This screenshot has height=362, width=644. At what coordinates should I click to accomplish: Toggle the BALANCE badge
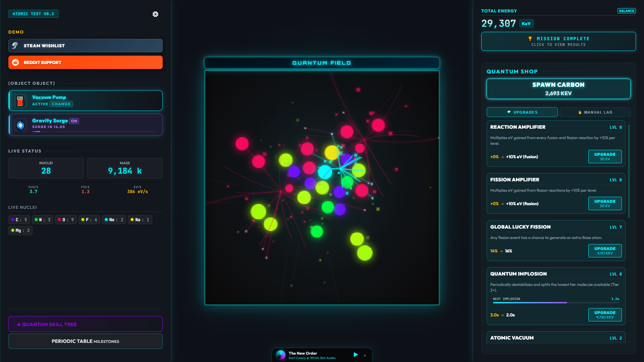coord(626,11)
